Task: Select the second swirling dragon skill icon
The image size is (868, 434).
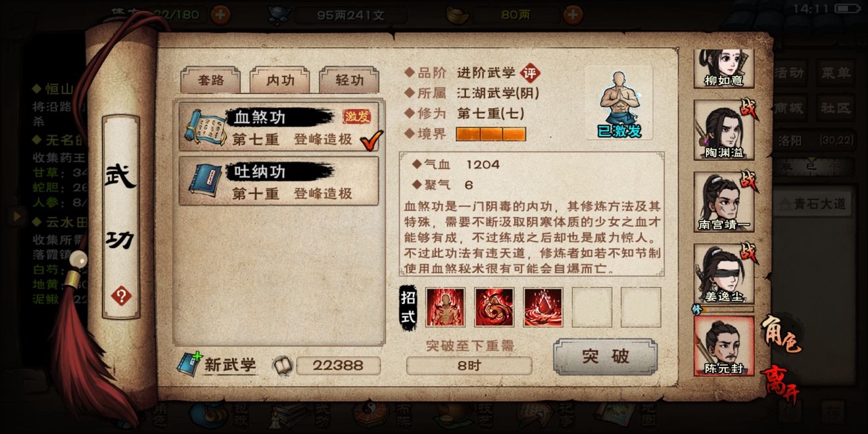Action: (x=494, y=307)
